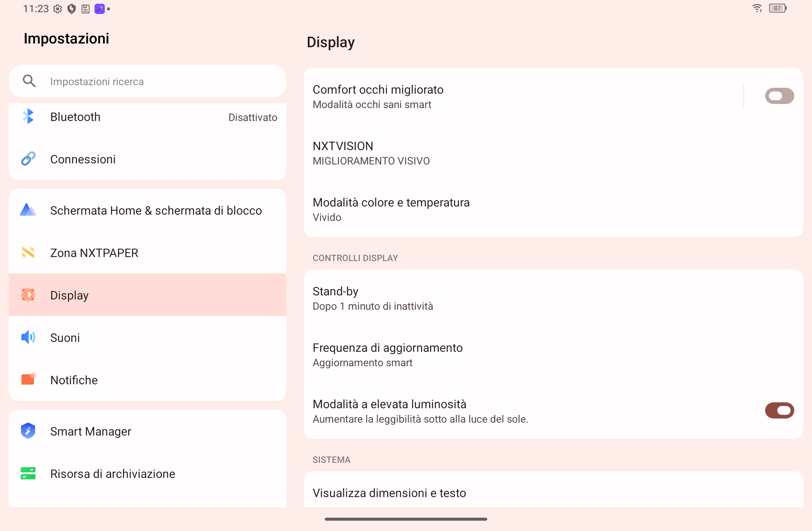This screenshot has height=531, width=812.
Task: Tap the Risorsa di archiviazione green icon
Action: [28, 473]
